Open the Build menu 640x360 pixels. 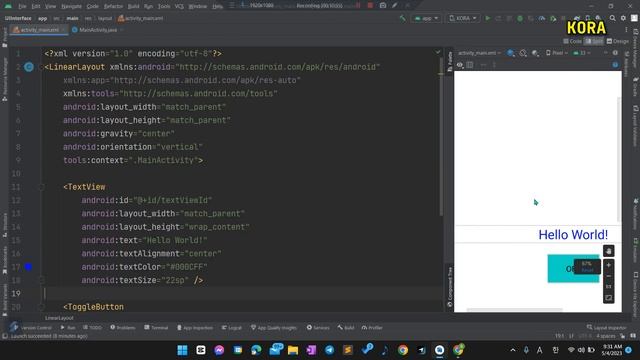coord(133,6)
